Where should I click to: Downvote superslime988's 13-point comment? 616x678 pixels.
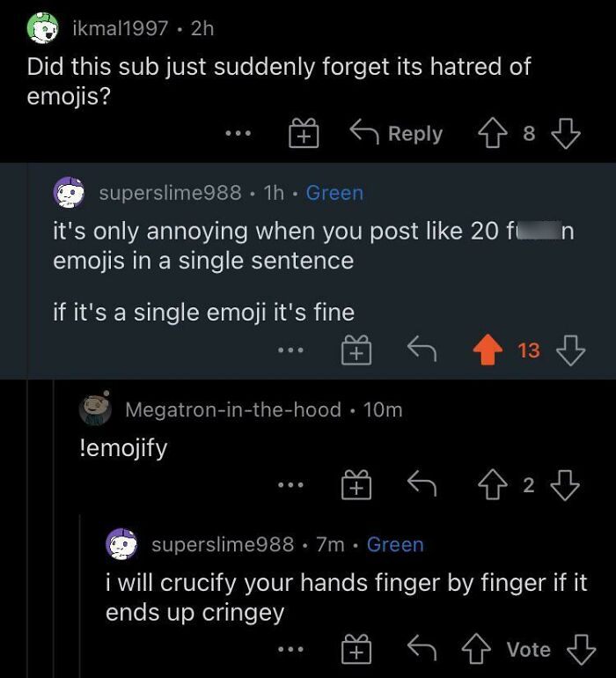573,350
